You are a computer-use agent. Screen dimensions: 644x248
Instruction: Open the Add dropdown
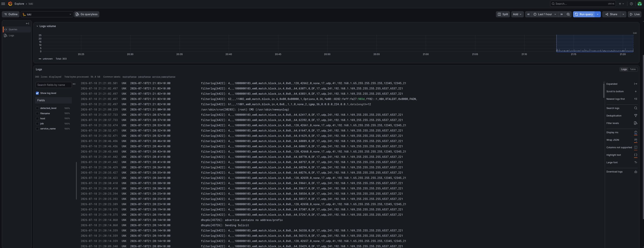coord(517,14)
